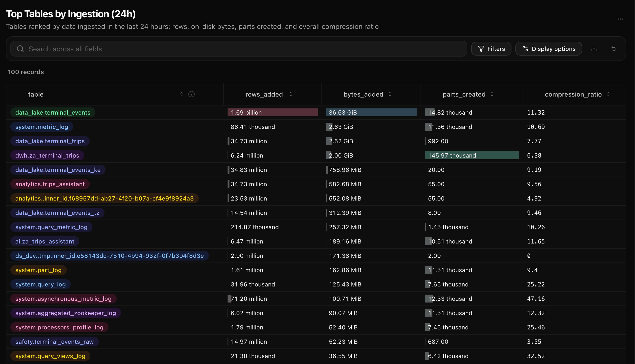635x364 pixels.
Task: Sort by the table column arrows
Action: pyautogui.click(x=182, y=94)
